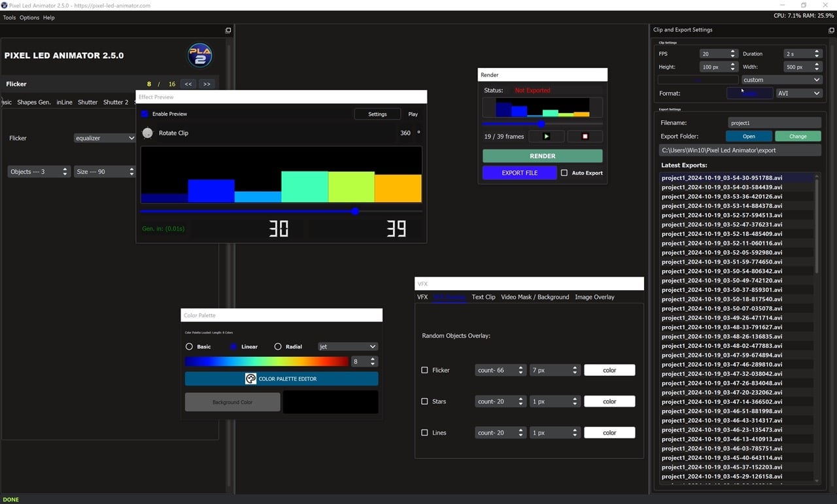
Task: Enable Preview in the Effect Preview window
Action: (x=144, y=114)
